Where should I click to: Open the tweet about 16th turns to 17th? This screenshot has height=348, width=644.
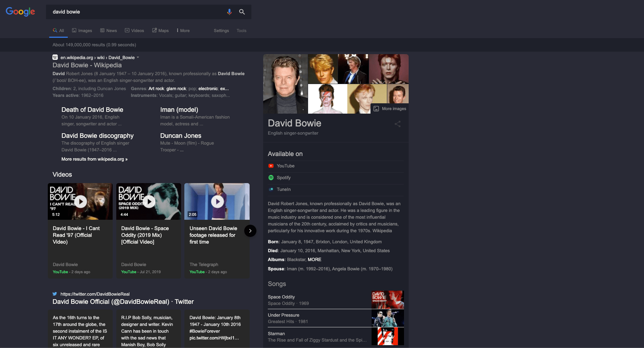tap(80, 329)
